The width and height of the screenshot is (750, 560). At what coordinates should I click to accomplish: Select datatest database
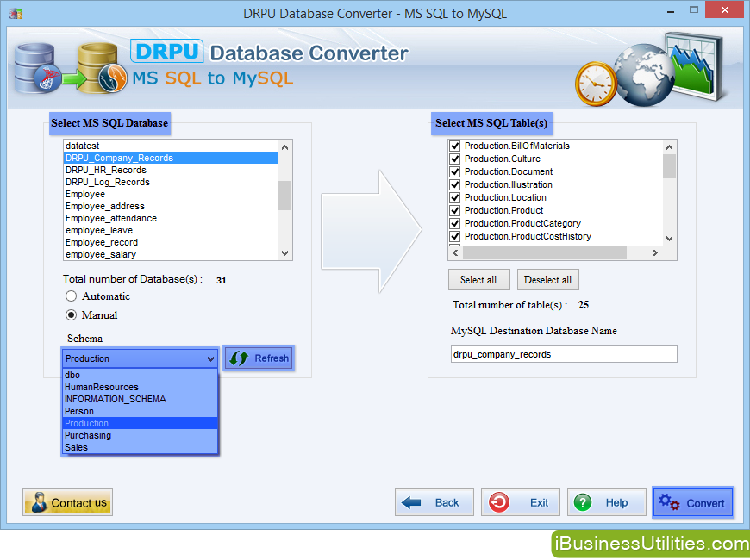(171, 146)
